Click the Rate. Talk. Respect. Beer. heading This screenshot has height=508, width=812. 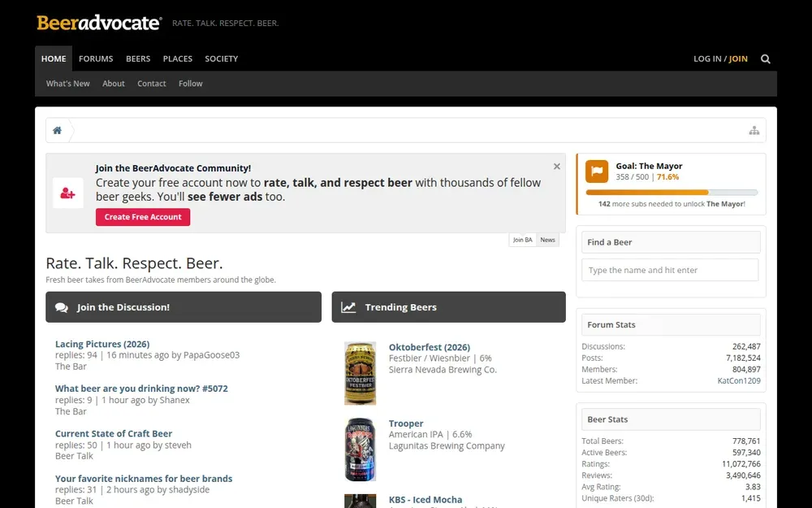(134, 263)
